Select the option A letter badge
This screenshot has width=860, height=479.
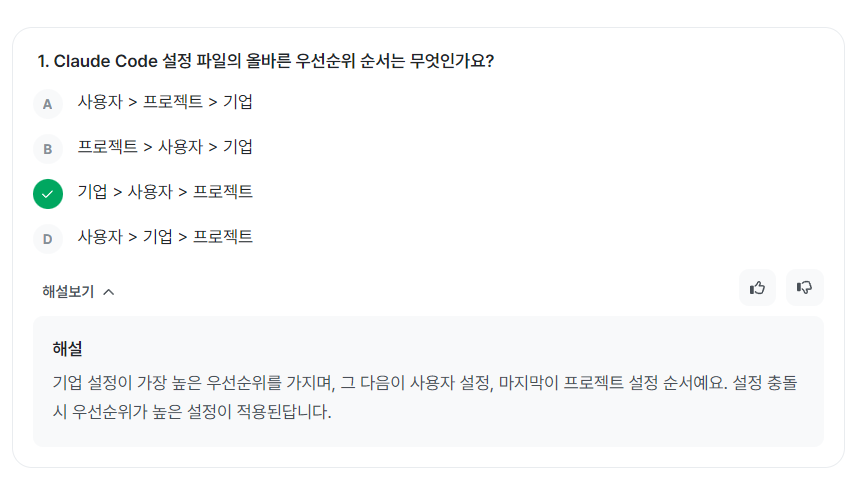(47, 103)
